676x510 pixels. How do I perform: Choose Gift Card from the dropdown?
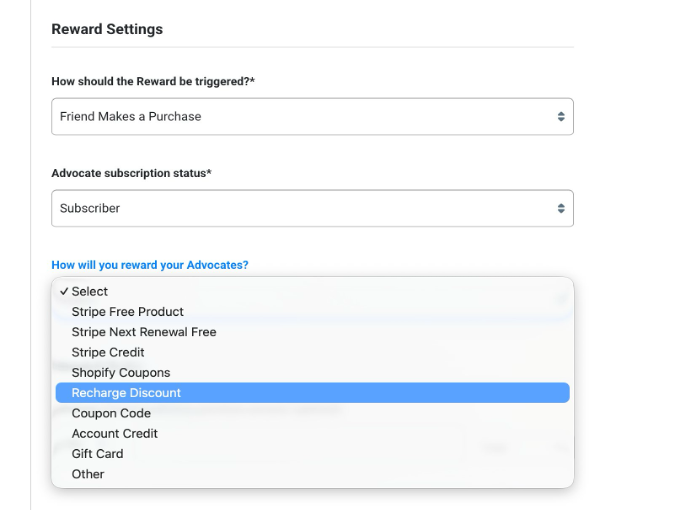coord(97,454)
